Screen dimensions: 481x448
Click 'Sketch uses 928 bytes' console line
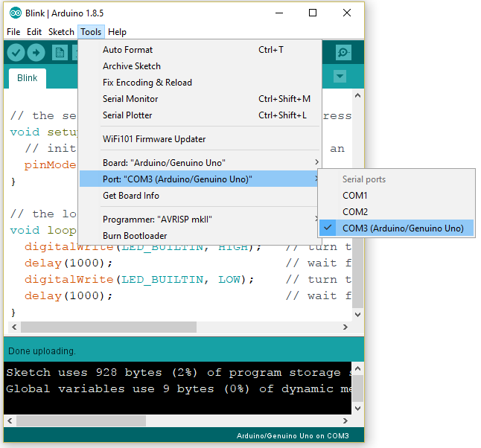[x=179, y=373]
